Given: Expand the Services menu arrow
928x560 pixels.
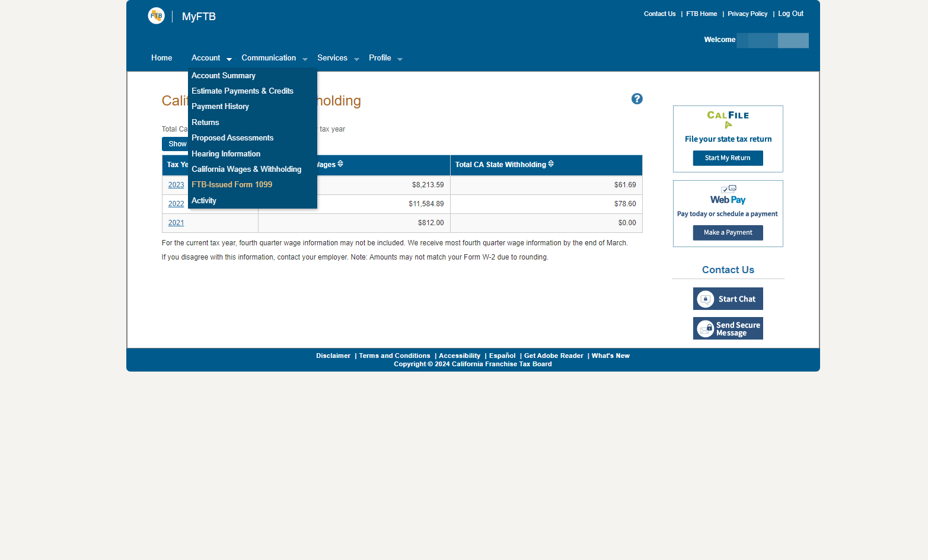Looking at the screenshot, I should click(356, 59).
